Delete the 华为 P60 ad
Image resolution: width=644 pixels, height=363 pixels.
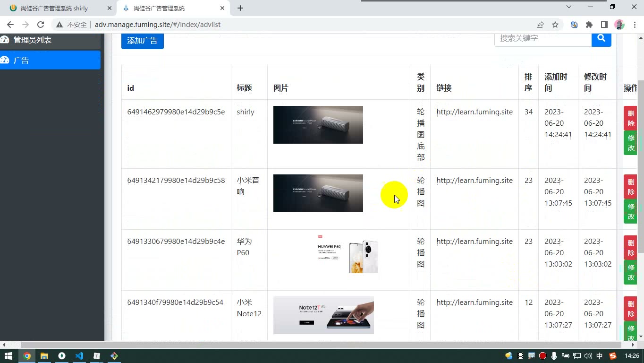(x=631, y=248)
